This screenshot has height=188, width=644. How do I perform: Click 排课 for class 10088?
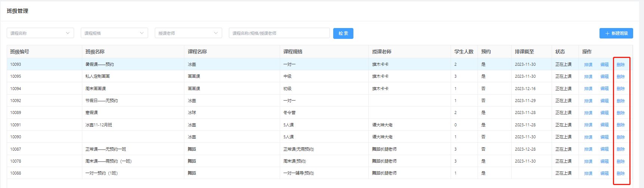click(588, 173)
